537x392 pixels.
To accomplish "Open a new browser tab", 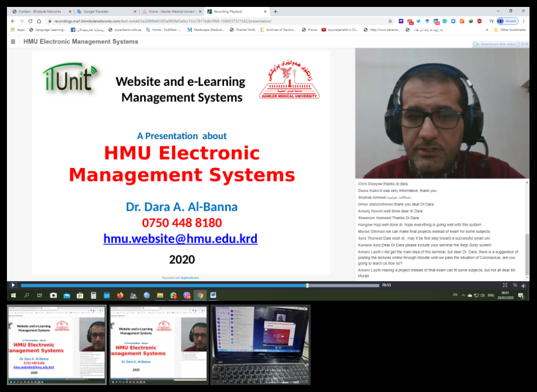I will (x=275, y=12).
